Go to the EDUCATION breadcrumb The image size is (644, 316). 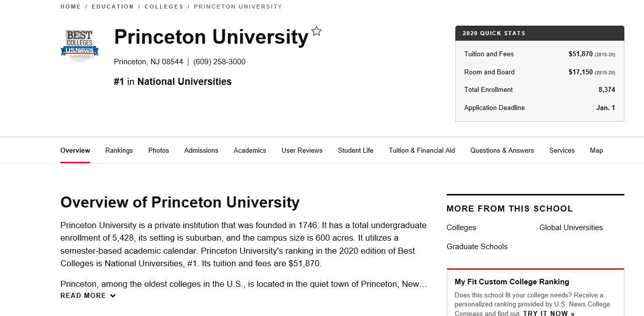coord(113,7)
